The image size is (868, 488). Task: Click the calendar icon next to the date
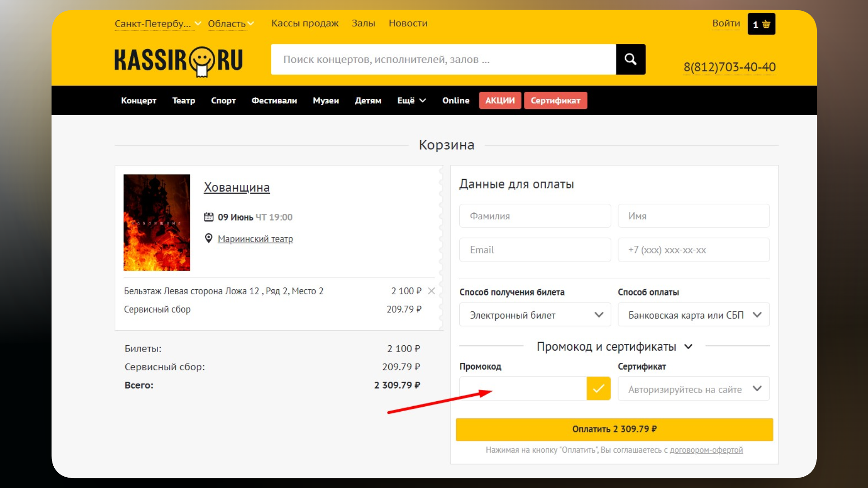click(208, 217)
